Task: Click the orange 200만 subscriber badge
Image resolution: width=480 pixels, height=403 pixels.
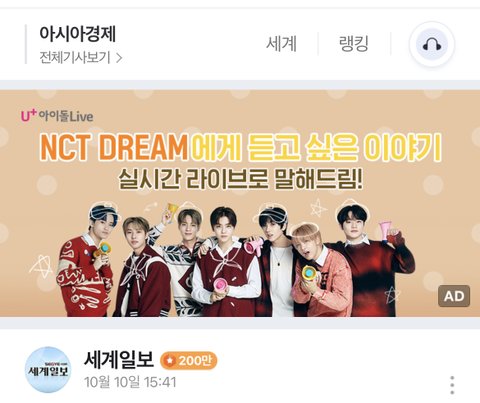Action: pos(189,361)
